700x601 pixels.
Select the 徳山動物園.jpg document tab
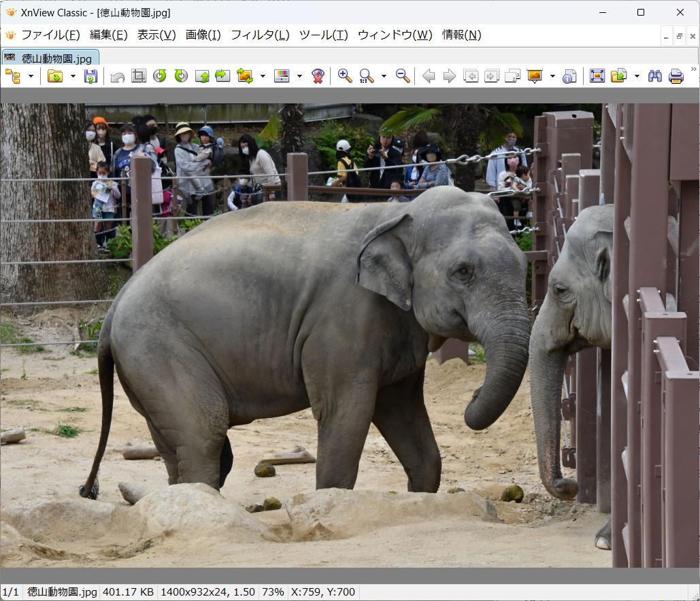coord(51,58)
